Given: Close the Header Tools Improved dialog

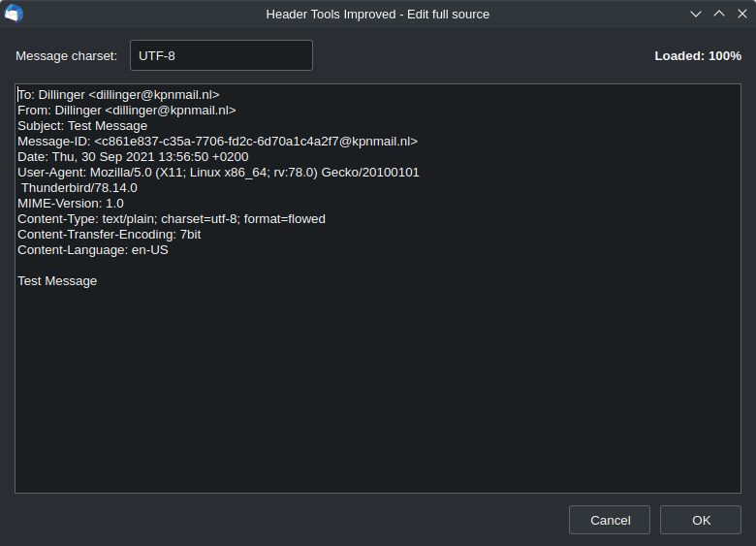Looking at the screenshot, I should pyautogui.click(x=742, y=14).
